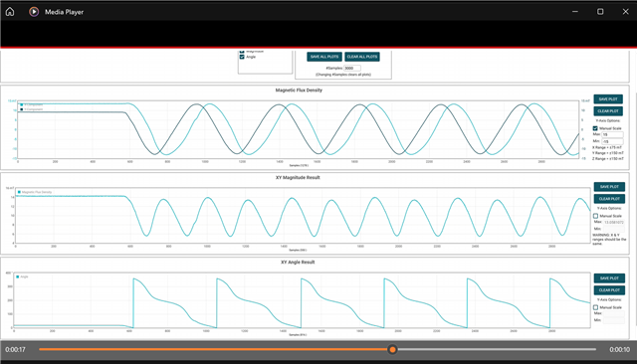
Task: Click the video seek bar thumb
Action: tap(392, 349)
